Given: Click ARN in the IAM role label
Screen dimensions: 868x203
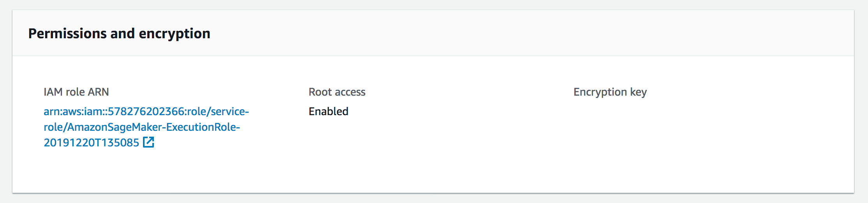Looking at the screenshot, I should tap(98, 92).
